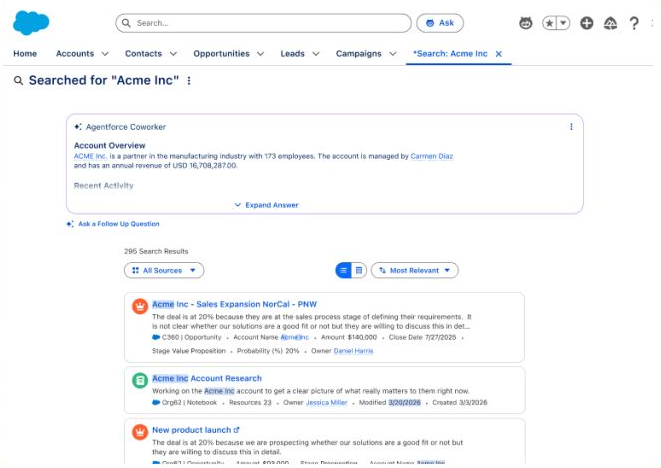661x468 pixels.
Task: Click the Salesforce cloud logo
Action: [31, 23]
